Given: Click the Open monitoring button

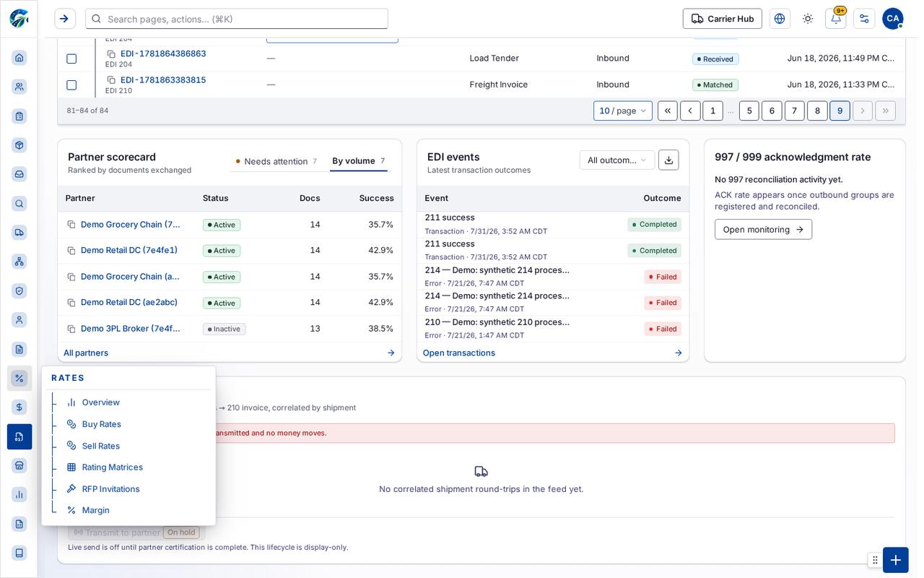Looking at the screenshot, I should coord(763,230).
